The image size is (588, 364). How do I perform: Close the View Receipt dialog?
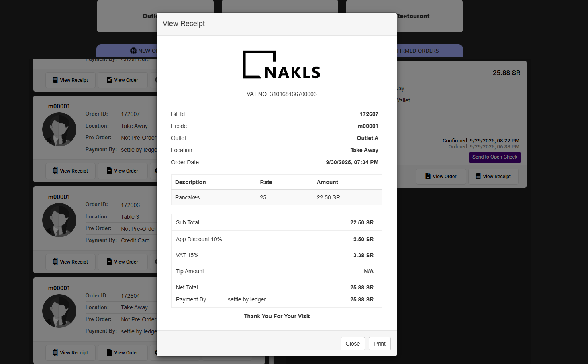(352, 344)
